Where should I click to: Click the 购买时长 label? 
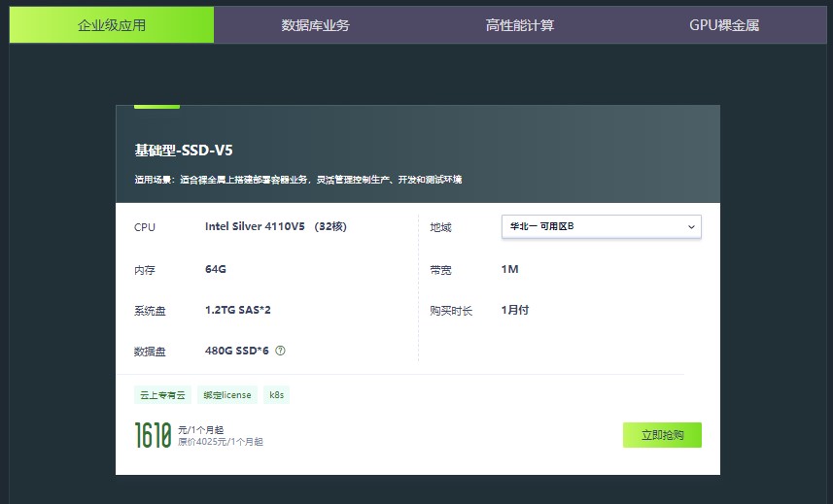click(x=451, y=311)
